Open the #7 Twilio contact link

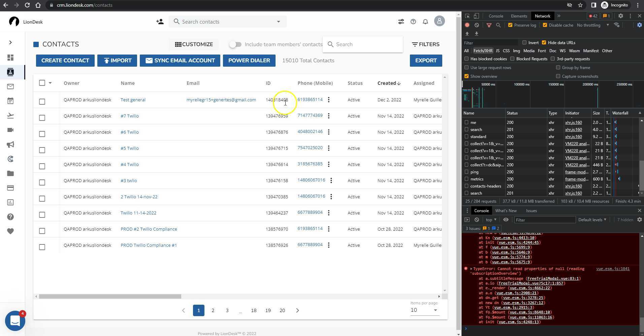[x=129, y=116]
